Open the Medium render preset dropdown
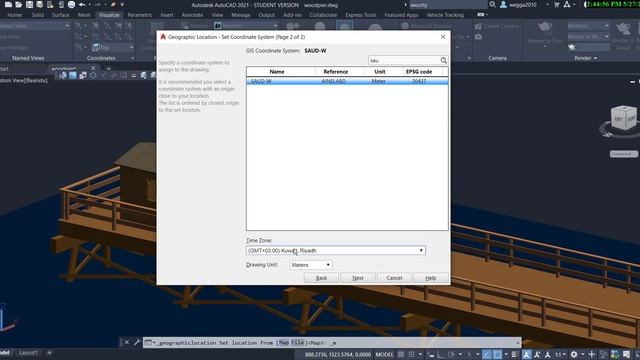The height and width of the screenshot is (360, 640). coord(588,26)
